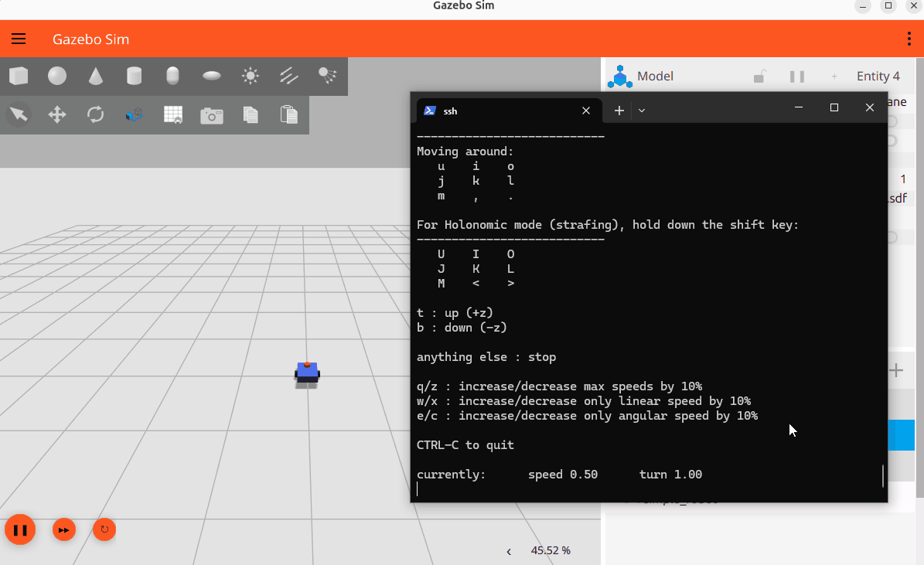Click the 'Moving around:' terminal text
The image size is (924, 565).
[x=465, y=151]
